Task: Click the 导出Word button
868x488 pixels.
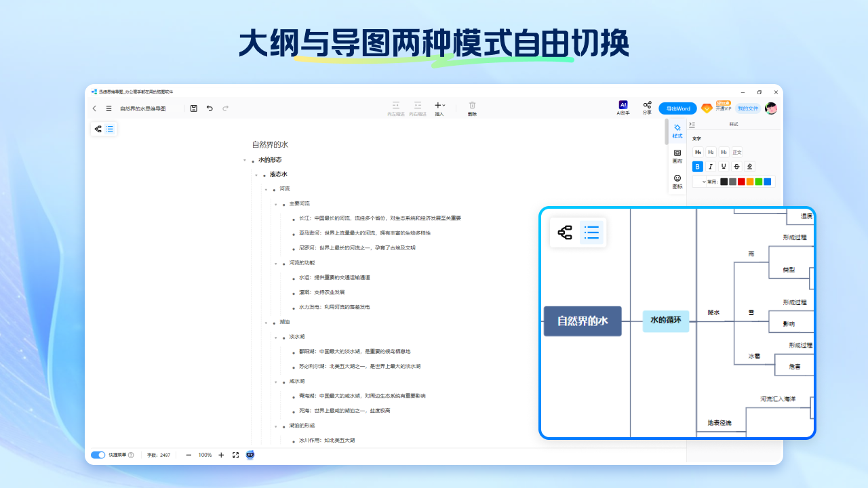Action: (677, 108)
